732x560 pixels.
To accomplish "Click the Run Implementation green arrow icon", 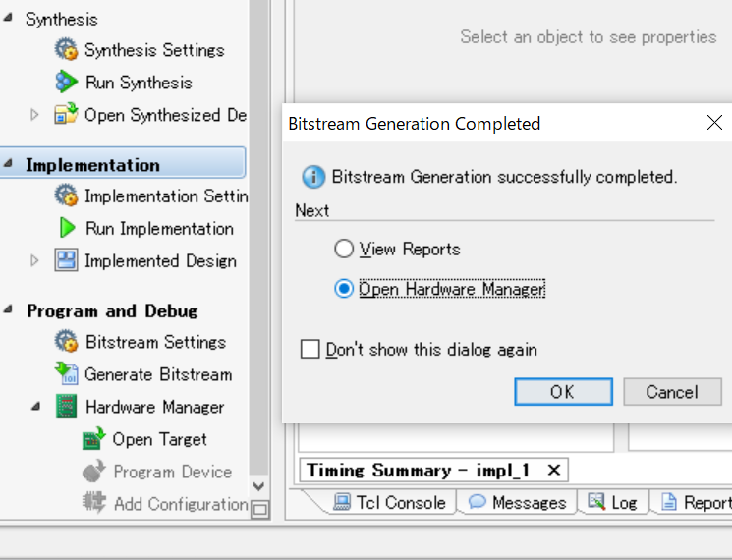I will click(67, 228).
